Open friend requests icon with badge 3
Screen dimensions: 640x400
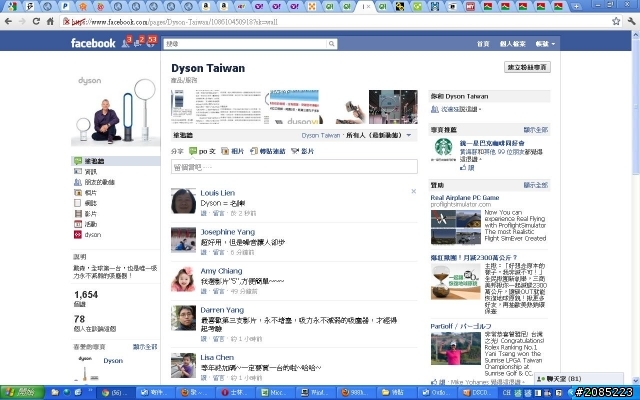127,42
